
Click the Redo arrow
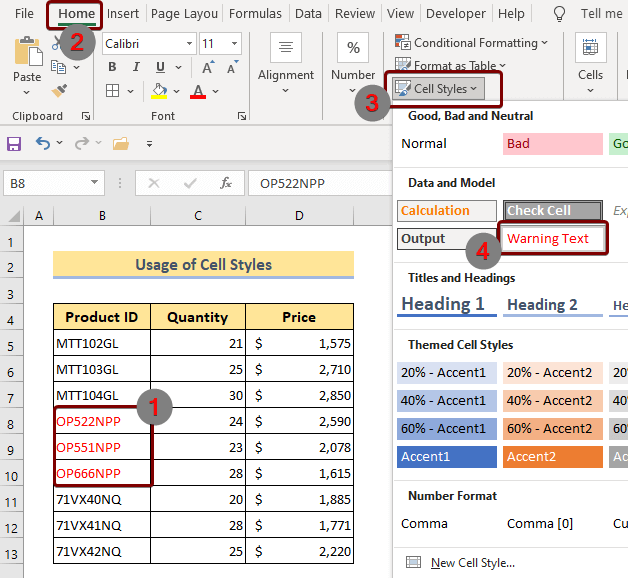click(82, 143)
